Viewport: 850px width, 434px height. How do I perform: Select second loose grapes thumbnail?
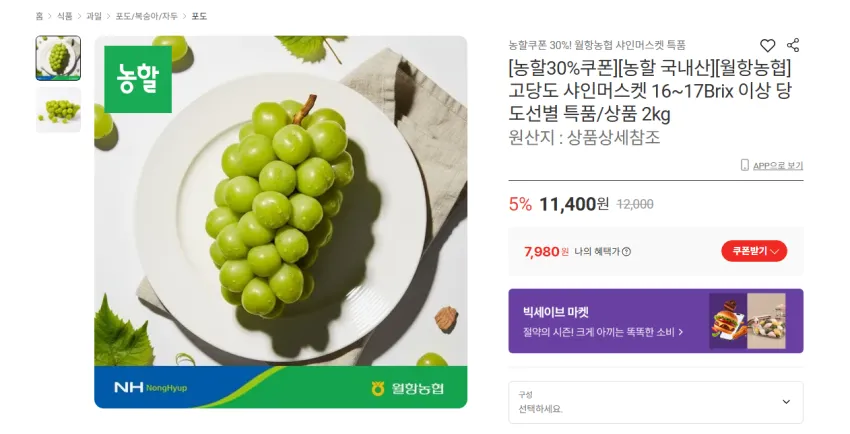pyautogui.click(x=58, y=110)
